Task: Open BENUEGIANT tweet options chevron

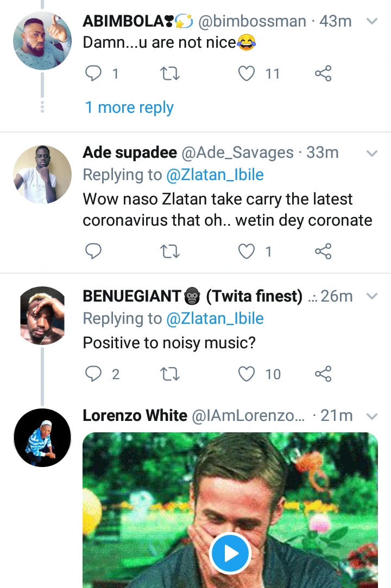Action: click(372, 297)
